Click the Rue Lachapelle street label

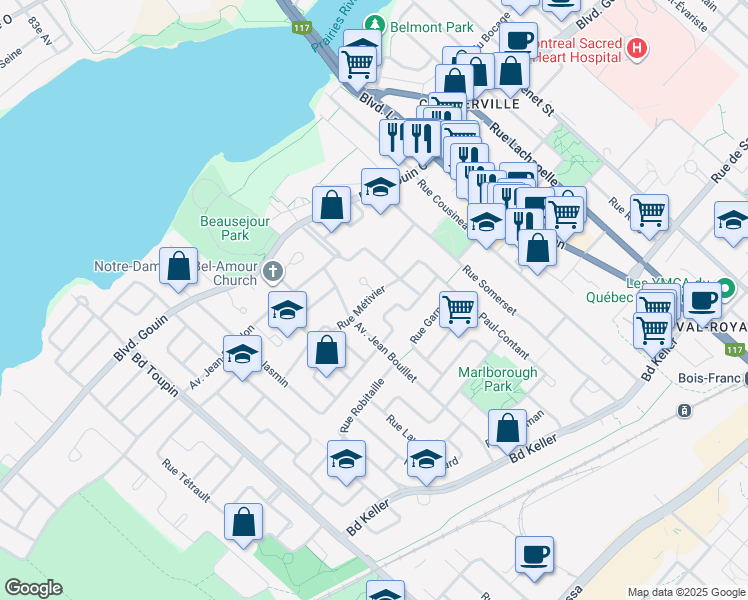(x=524, y=155)
